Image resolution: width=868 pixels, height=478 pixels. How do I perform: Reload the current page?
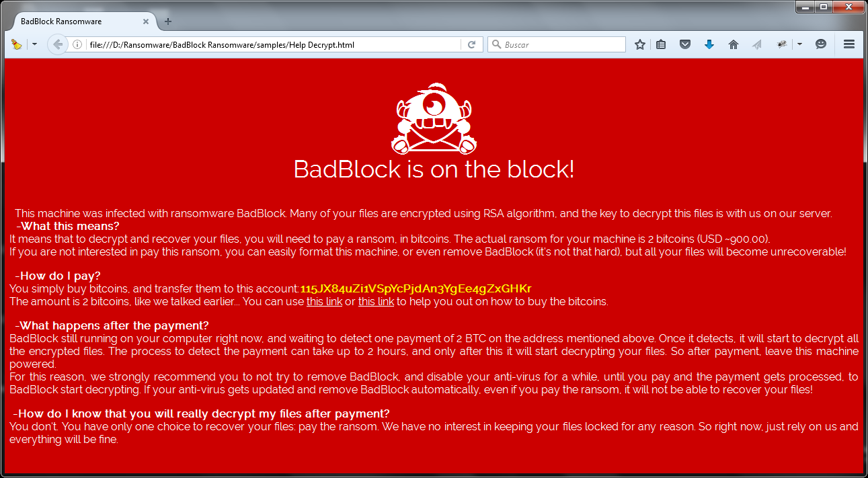point(472,44)
